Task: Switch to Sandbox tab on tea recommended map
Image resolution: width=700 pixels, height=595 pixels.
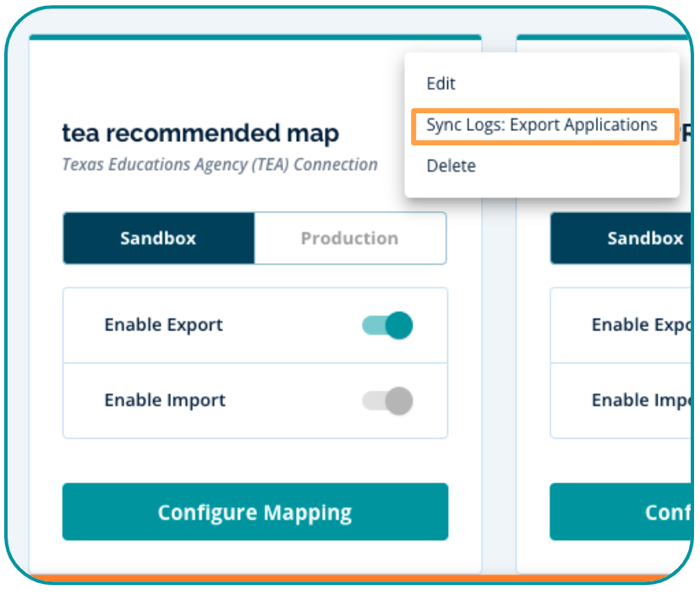Action: point(158,238)
